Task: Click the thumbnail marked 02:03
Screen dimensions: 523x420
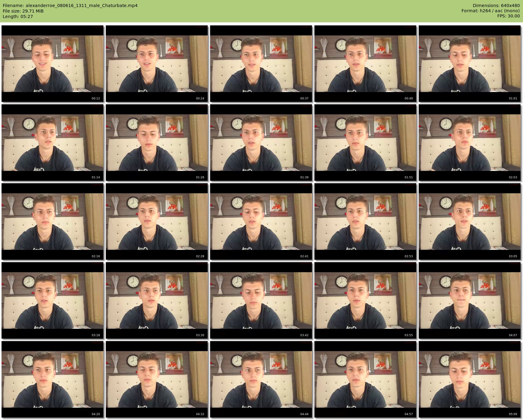Action: tap(469, 143)
